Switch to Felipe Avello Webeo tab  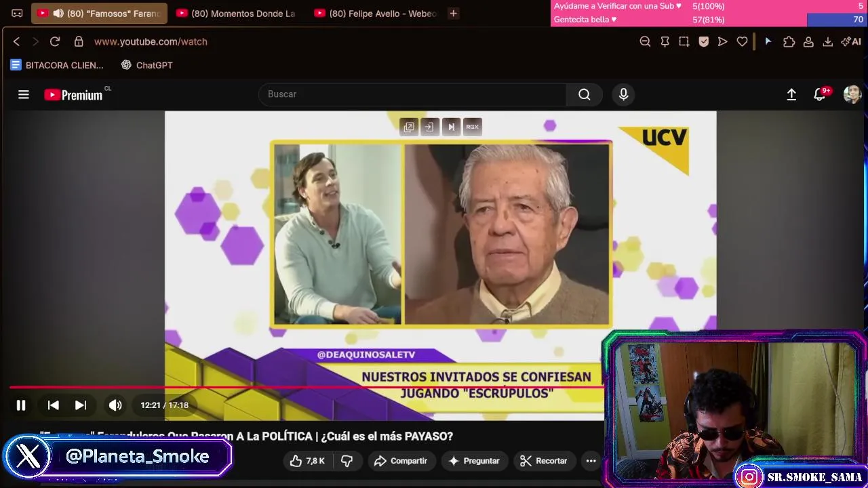click(375, 13)
